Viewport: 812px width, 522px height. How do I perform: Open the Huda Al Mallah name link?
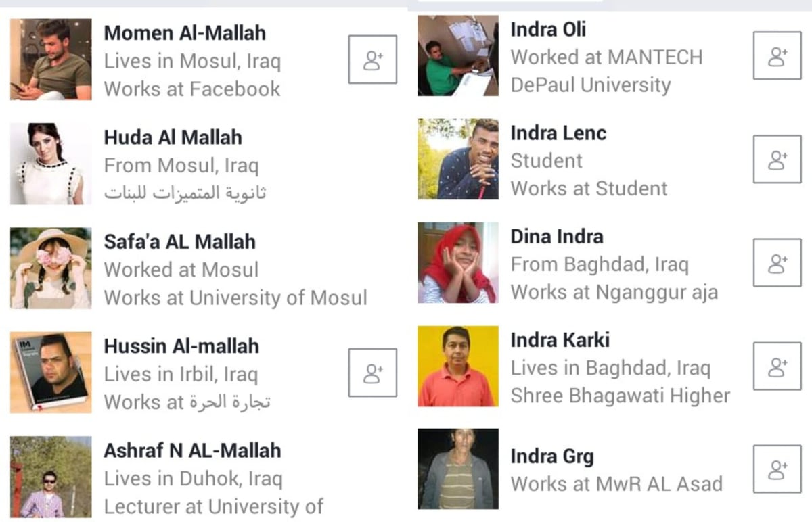[173, 137]
